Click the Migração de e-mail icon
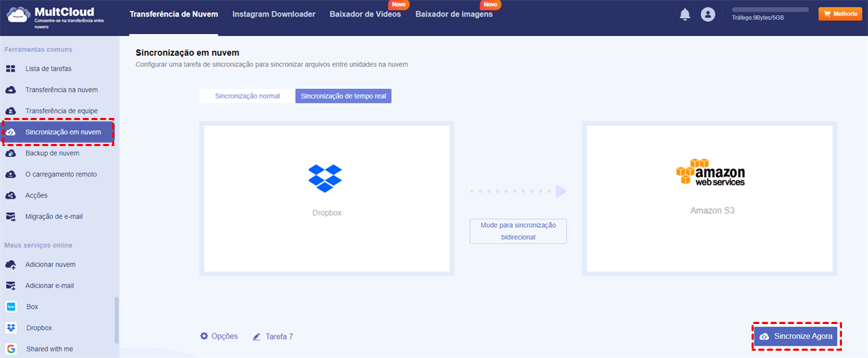Screen dimensions: 868x358 coord(11,216)
